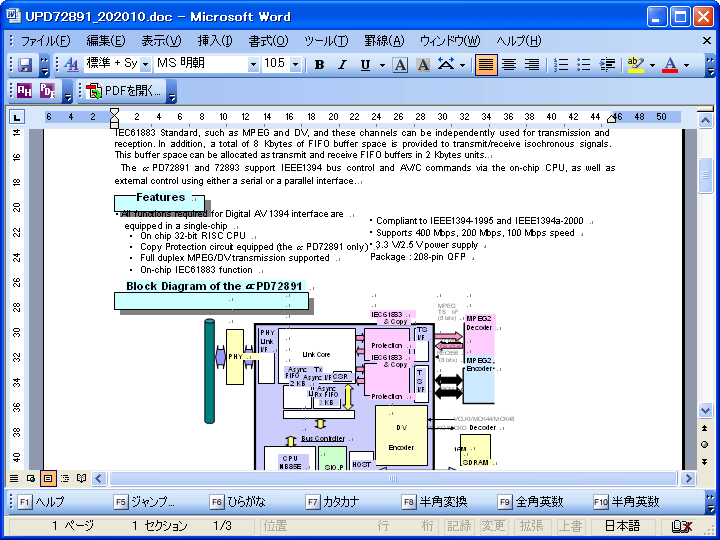Open the 表示(V) menu

[161, 41]
